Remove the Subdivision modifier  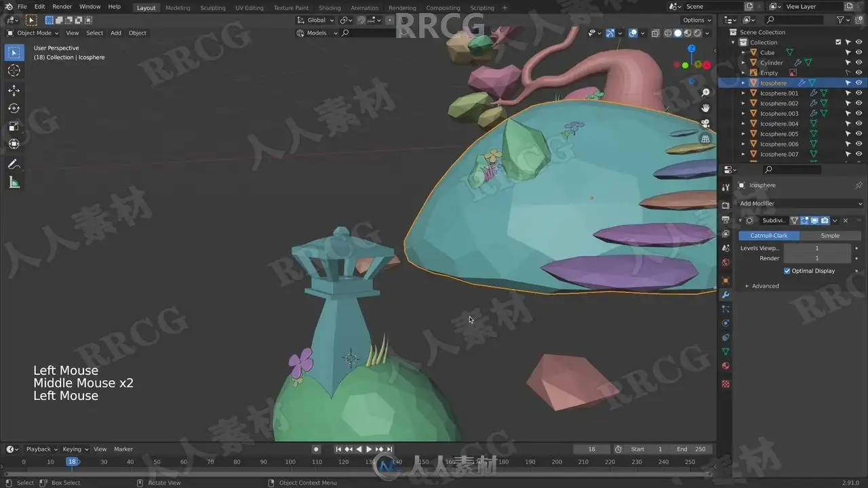[845, 220]
